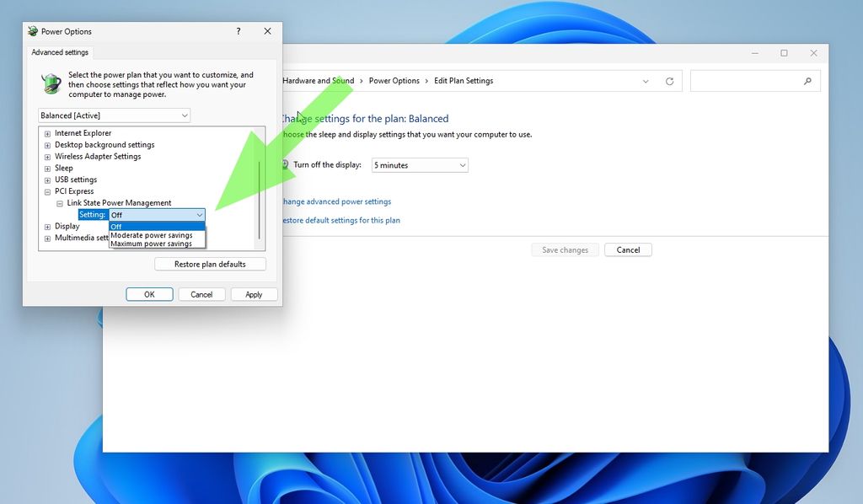Collapse the PCI Express tree item
The image size is (863, 504).
coord(48,191)
